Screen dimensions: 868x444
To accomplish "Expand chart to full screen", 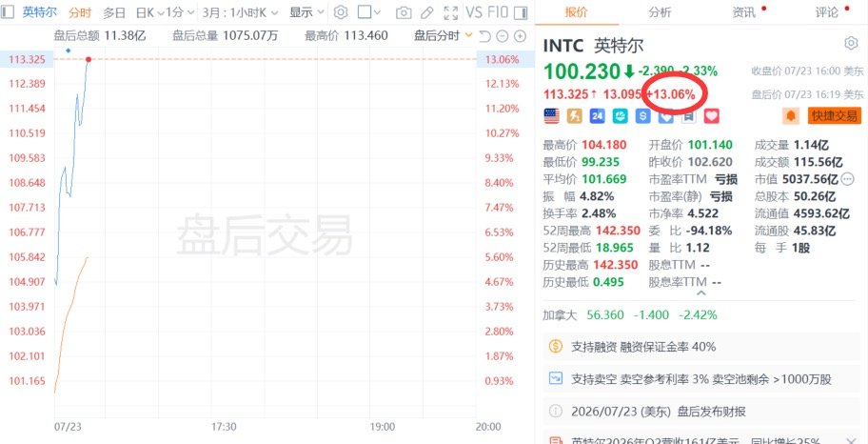I will point(451,12).
